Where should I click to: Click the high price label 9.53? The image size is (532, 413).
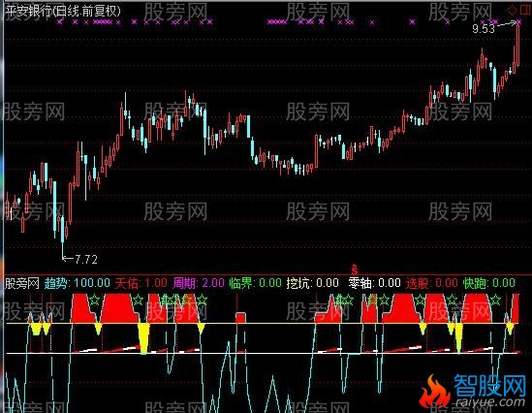click(x=484, y=29)
